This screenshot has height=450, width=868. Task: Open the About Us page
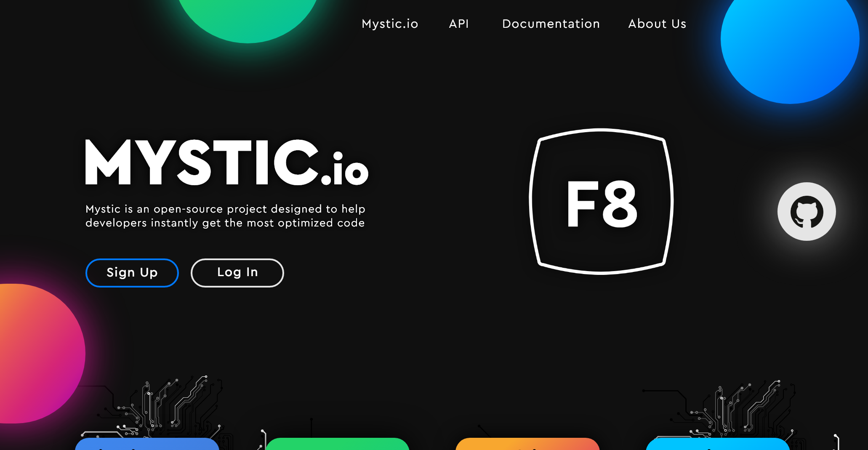[x=657, y=24]
